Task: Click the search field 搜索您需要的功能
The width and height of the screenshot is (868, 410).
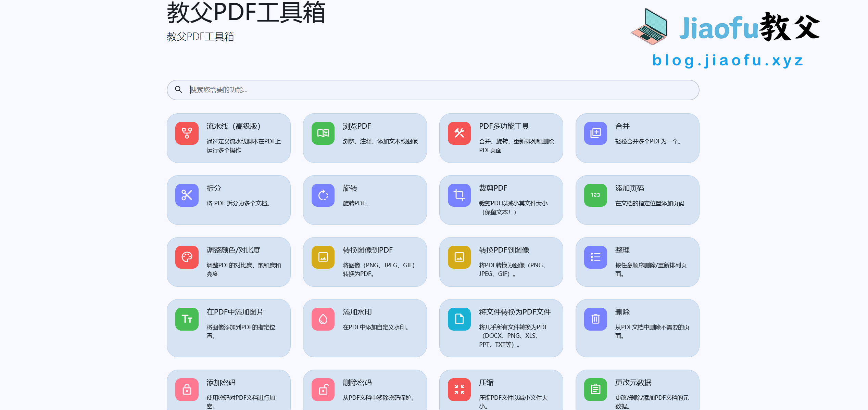Action: coord(433,90)
